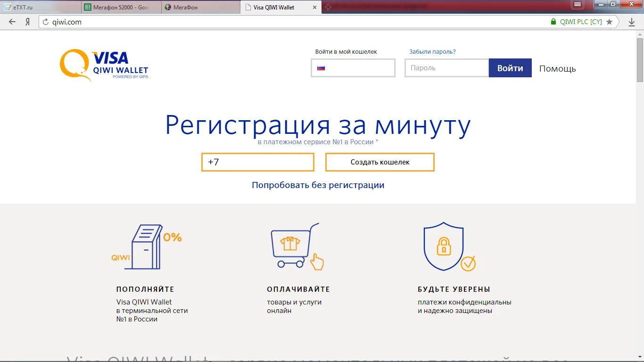
Task: Click 'платежи конфиденциальны' text
Action: click(x=464, y=302)
